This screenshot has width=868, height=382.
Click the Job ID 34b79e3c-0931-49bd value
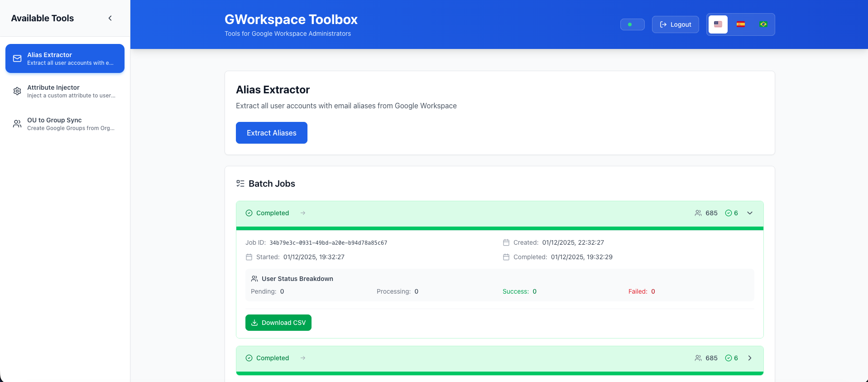(x=328, y=243)
